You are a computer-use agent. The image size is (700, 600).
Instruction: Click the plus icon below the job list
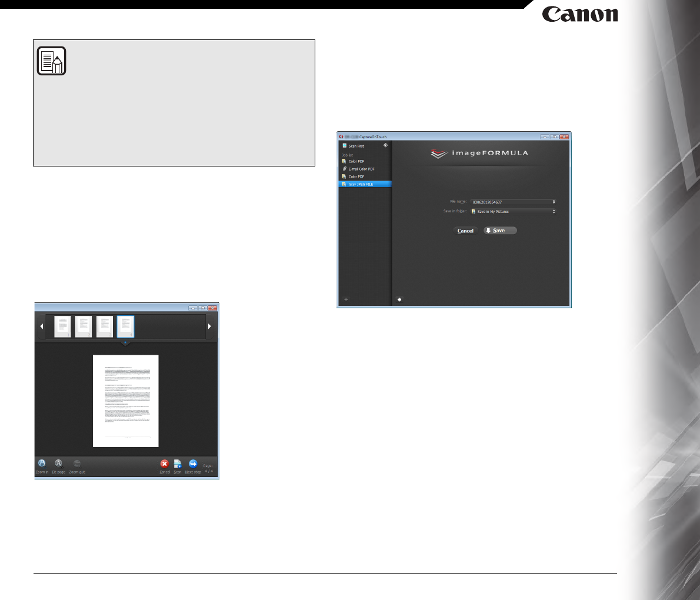[x=346, y=299]
